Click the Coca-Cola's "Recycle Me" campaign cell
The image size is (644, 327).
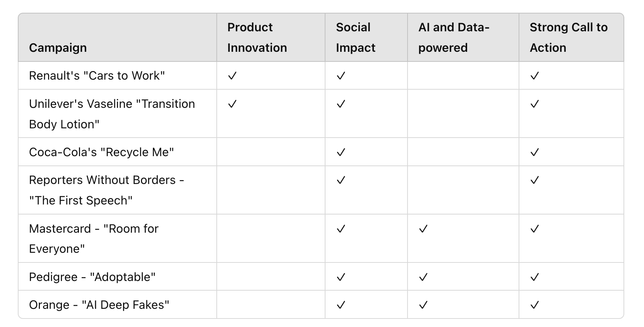101,152
